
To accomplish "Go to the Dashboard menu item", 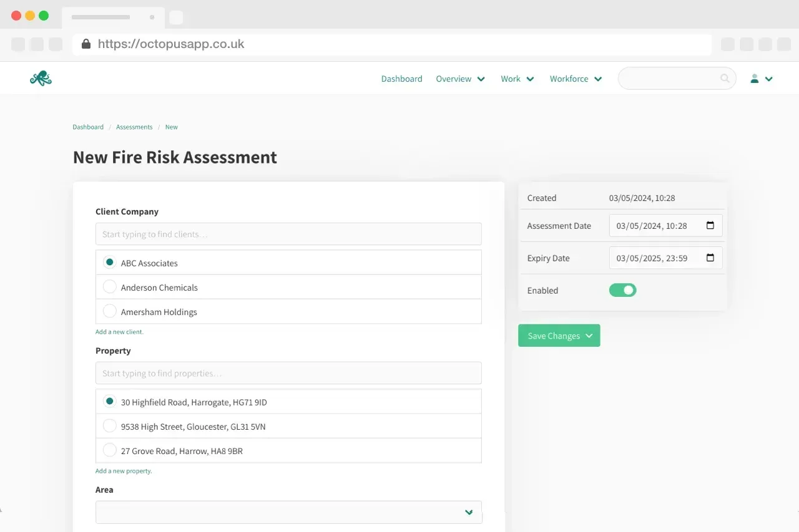I will (x=401, y=79).
